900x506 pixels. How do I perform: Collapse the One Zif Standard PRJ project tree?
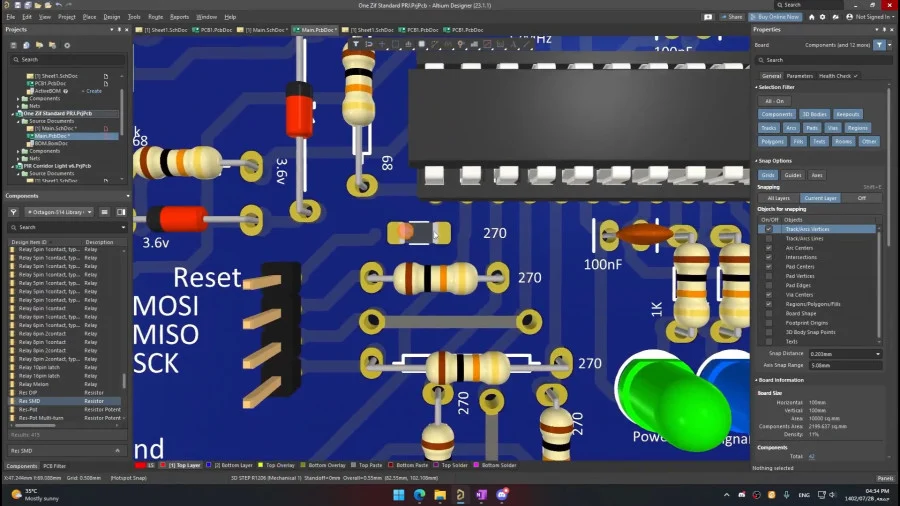coord(13,114)
